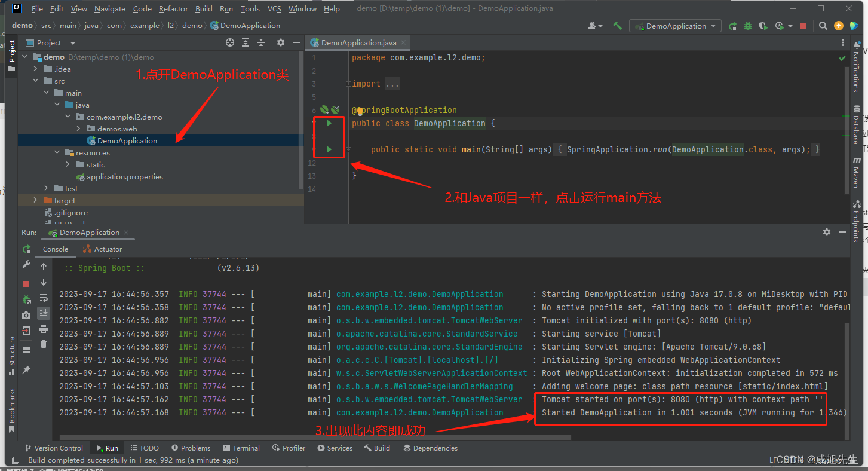Open the Services tool window

335,448
